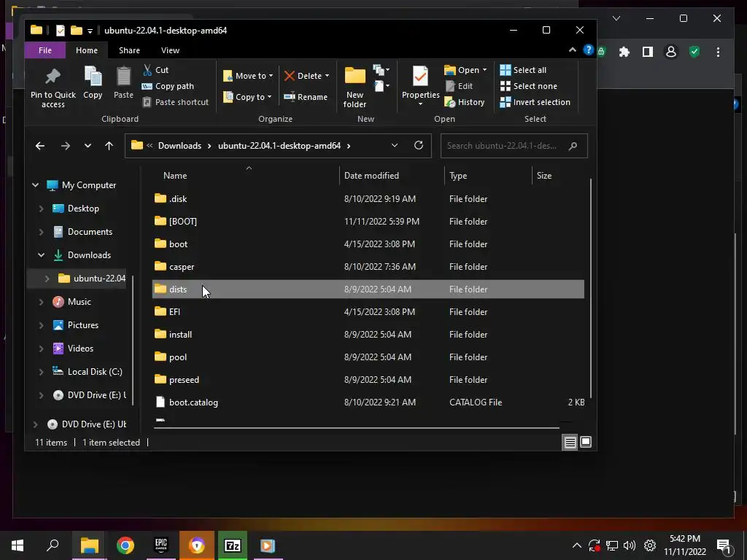Click Select all
Screen dimensions: 747x560
523,70
